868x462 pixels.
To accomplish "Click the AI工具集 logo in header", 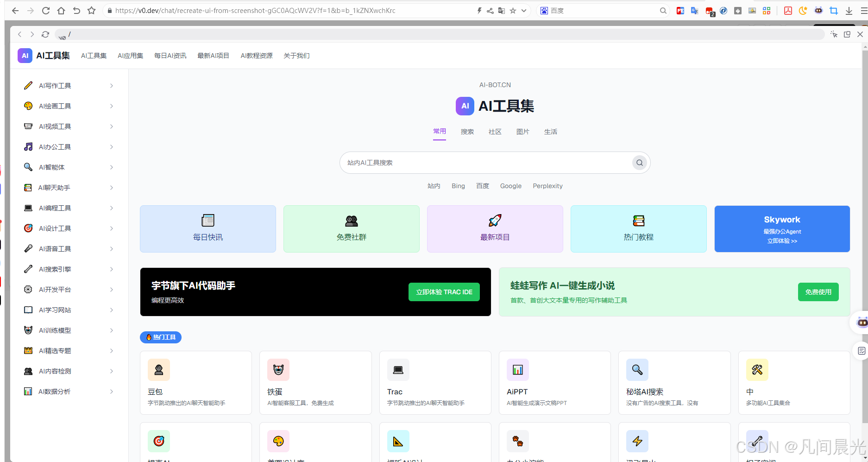I will click(x=44, y=56).
